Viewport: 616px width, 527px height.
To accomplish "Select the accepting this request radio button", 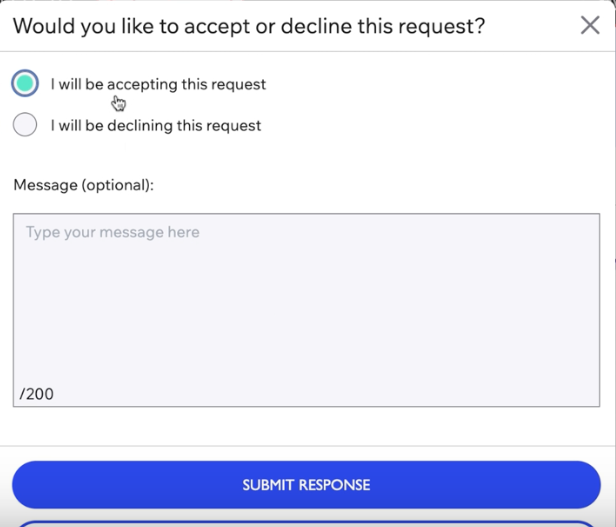I will [x=25, y=83].
